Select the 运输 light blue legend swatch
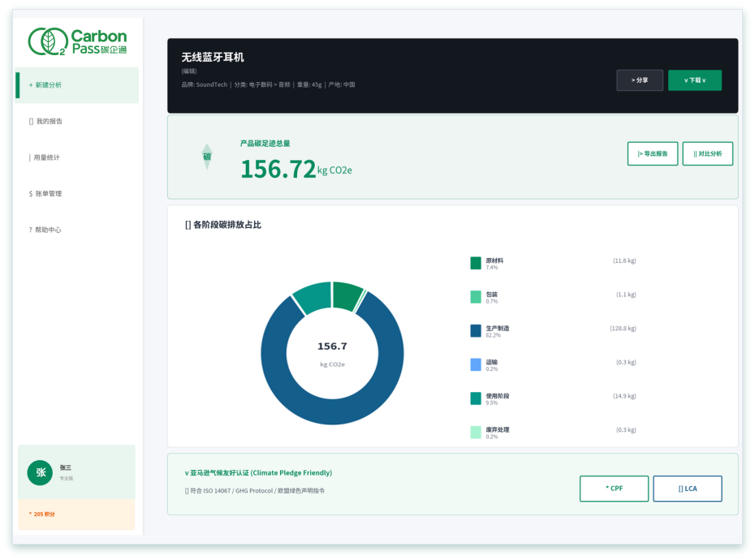Image resolution: width=755 pixels, height=560 pixels. coord(476,364)
